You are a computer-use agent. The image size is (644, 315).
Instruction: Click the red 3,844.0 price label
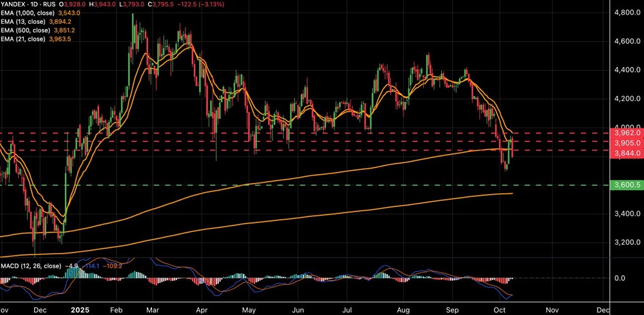[x=627, y=153]
